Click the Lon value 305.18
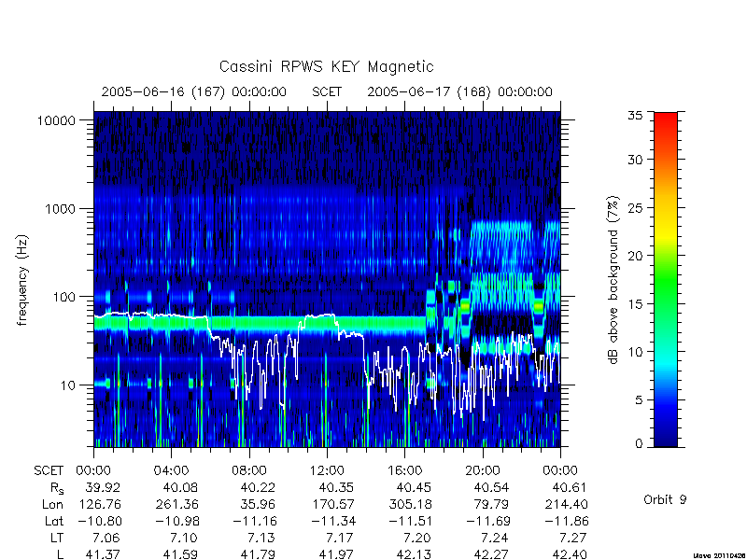This screenshot has width=747, height=560. [x=410, y=504]
